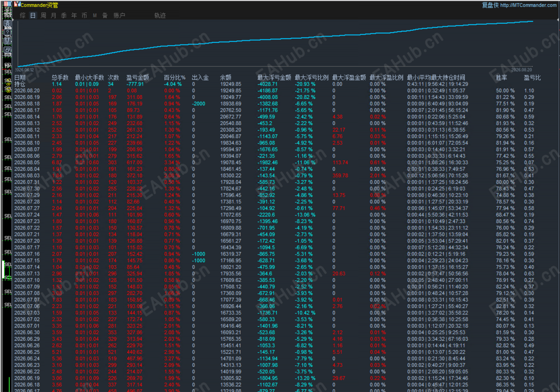This screenshot has height=392, width=560.
Task: Click the 617.00 profit value
Action: 134,162
